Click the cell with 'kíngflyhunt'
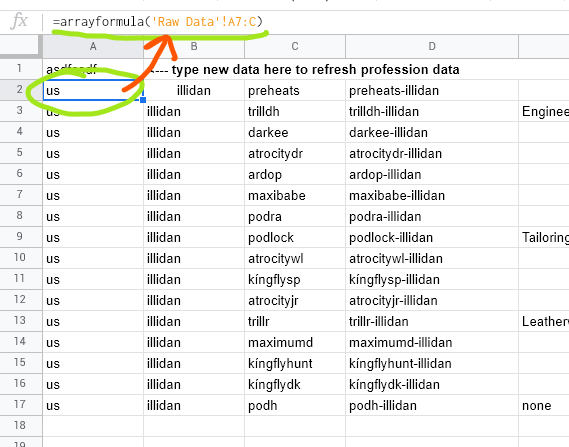569x447 pixels. pos(295,364)
